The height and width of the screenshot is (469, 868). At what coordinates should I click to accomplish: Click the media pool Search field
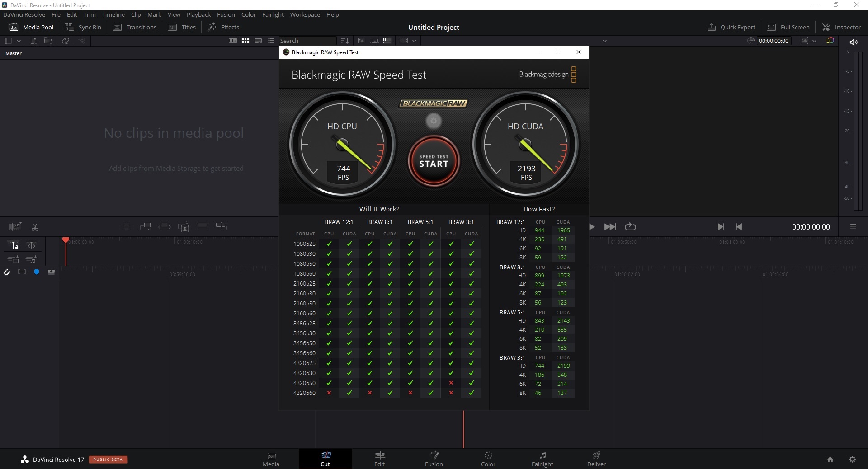point(307,41)
